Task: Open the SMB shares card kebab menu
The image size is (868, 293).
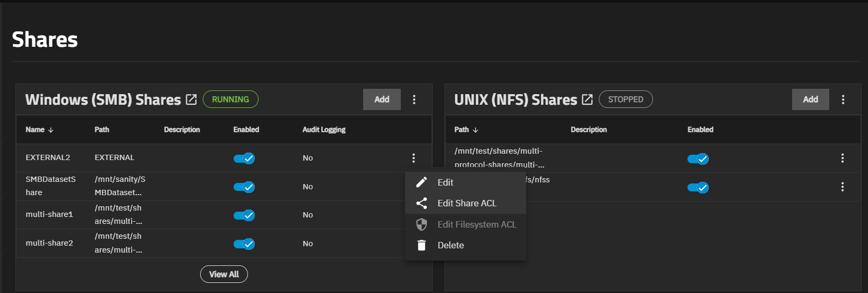Action: (414, 99)
